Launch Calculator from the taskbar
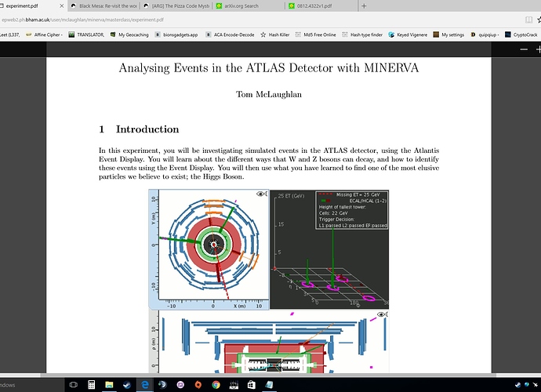This screenshot has width=541, height=392. (x=92, y=385)
